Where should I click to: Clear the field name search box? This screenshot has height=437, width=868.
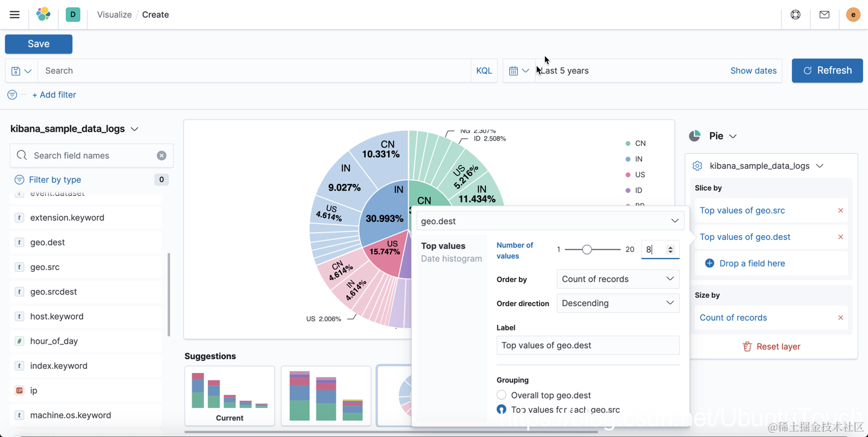pyautogui.click(x=162, y=156)
